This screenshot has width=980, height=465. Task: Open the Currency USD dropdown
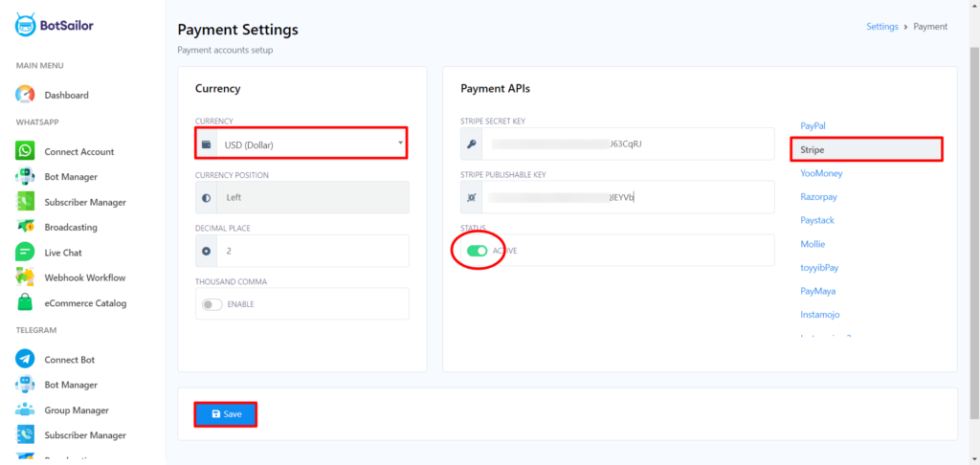coord(301,144)
